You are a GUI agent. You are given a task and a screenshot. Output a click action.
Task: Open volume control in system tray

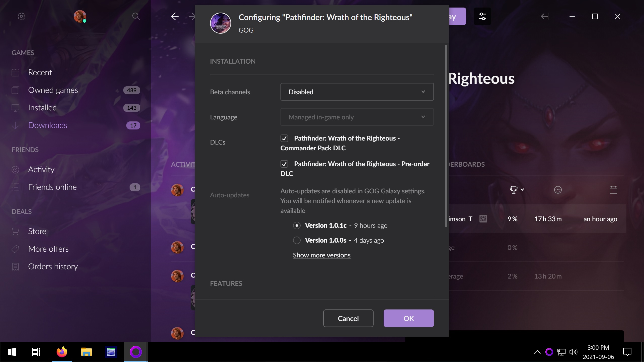[x=573, y=352]
